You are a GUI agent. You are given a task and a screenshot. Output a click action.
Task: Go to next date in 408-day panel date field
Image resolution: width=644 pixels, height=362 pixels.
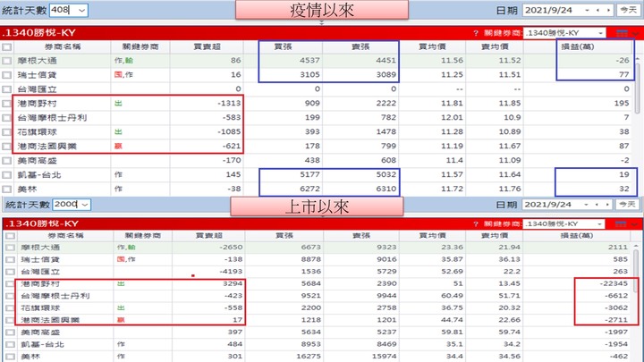coord(608,10)
